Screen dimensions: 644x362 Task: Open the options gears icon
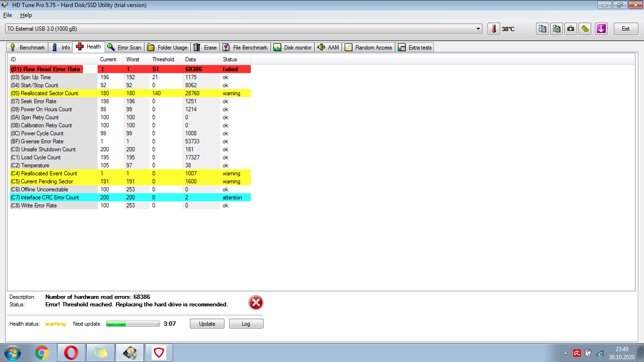[x=585, y=29]
